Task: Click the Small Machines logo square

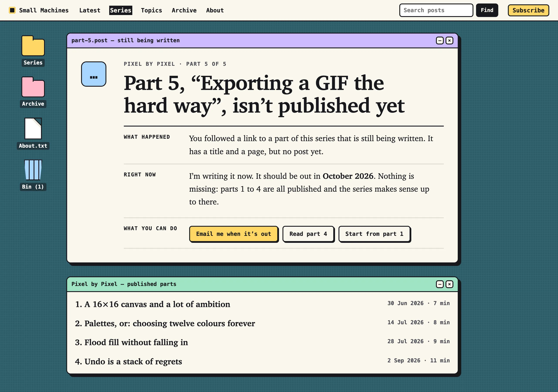Action: point(12,10)
